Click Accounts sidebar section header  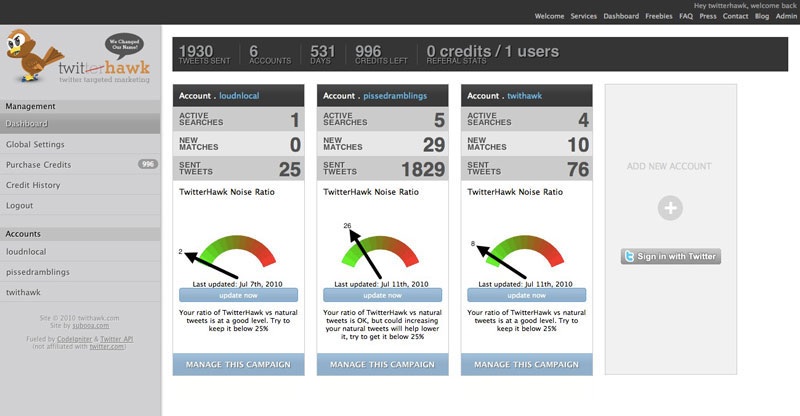80,234
